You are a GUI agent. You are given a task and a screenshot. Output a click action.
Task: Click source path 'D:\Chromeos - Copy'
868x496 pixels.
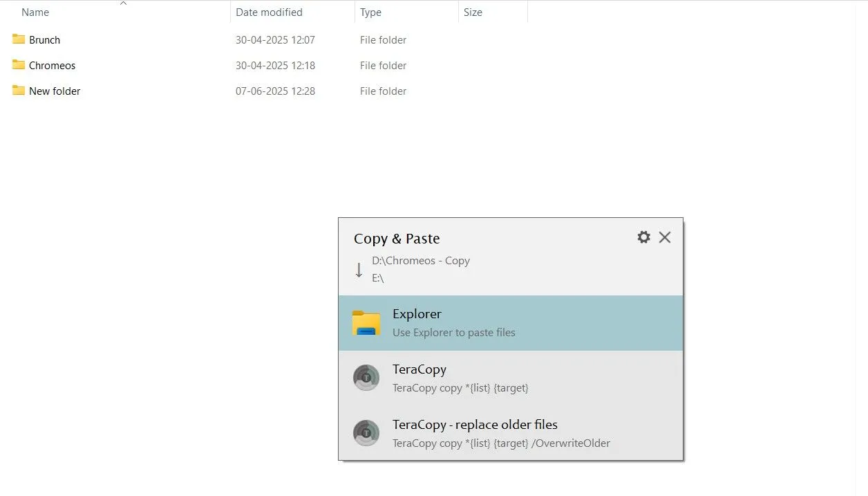[x=420, y=261]
